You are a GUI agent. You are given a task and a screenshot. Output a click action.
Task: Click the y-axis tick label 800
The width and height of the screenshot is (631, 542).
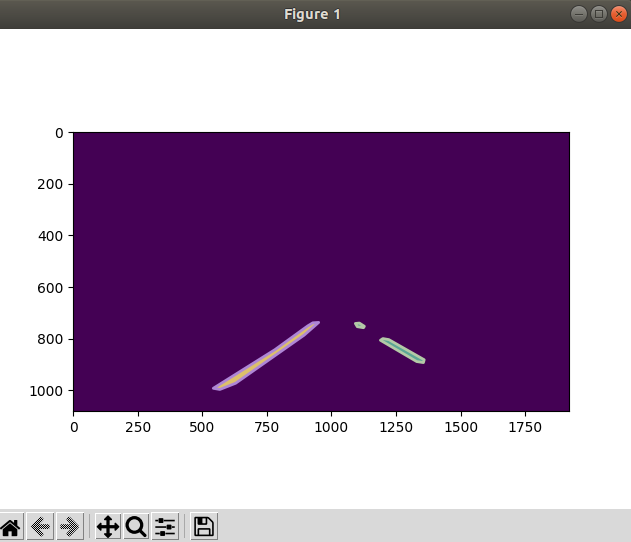coord(50,339)
